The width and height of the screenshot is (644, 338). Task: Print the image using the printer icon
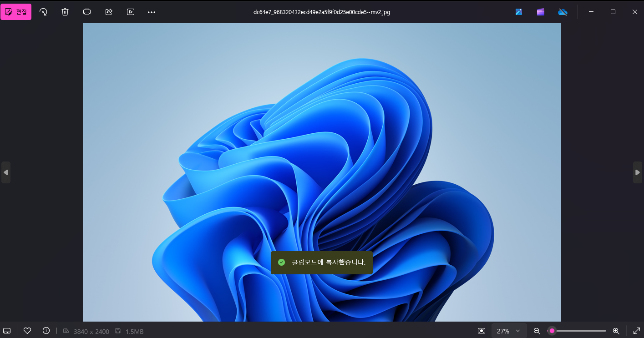point(87,12)
